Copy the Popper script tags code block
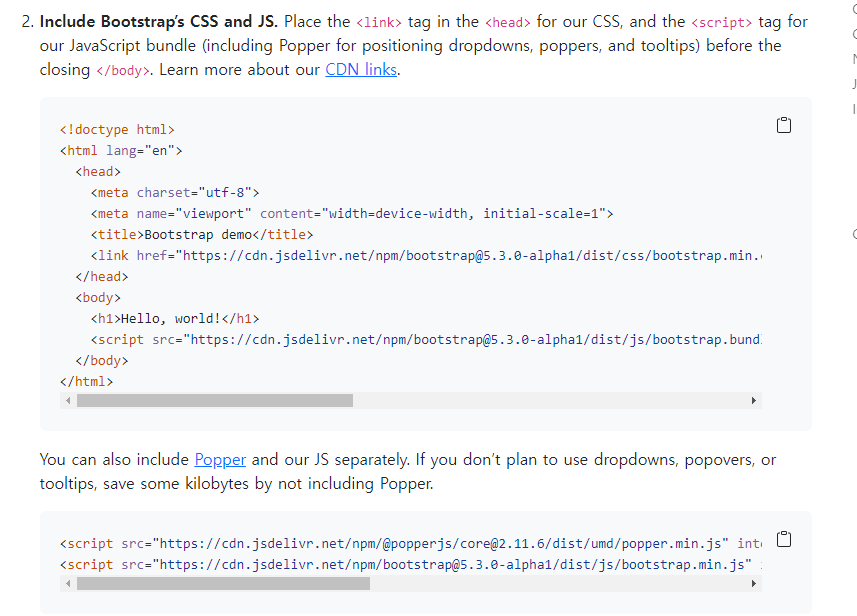The width and height of the screenshot is (857, 616). click(x=784, y=539)
